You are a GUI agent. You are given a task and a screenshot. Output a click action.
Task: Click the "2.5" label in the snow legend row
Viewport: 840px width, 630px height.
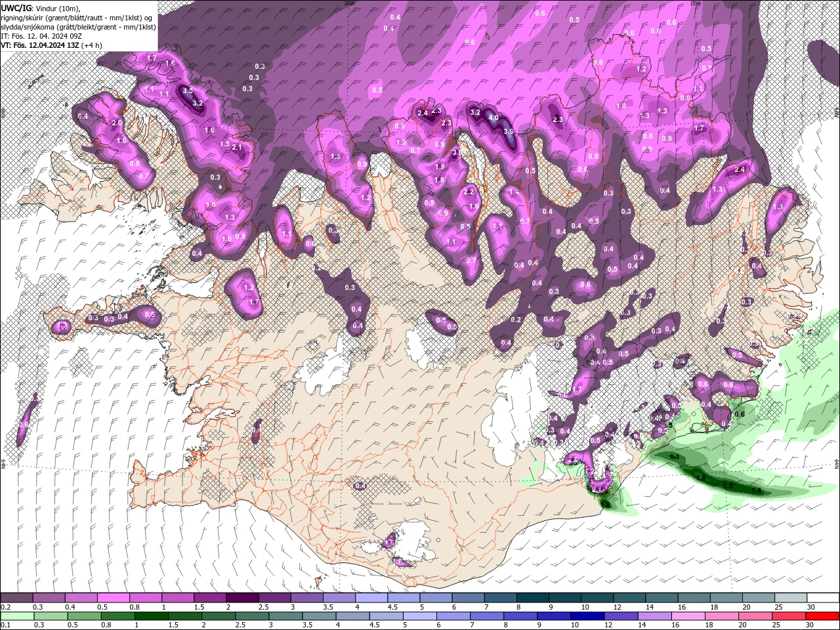[x=263, y=607]
